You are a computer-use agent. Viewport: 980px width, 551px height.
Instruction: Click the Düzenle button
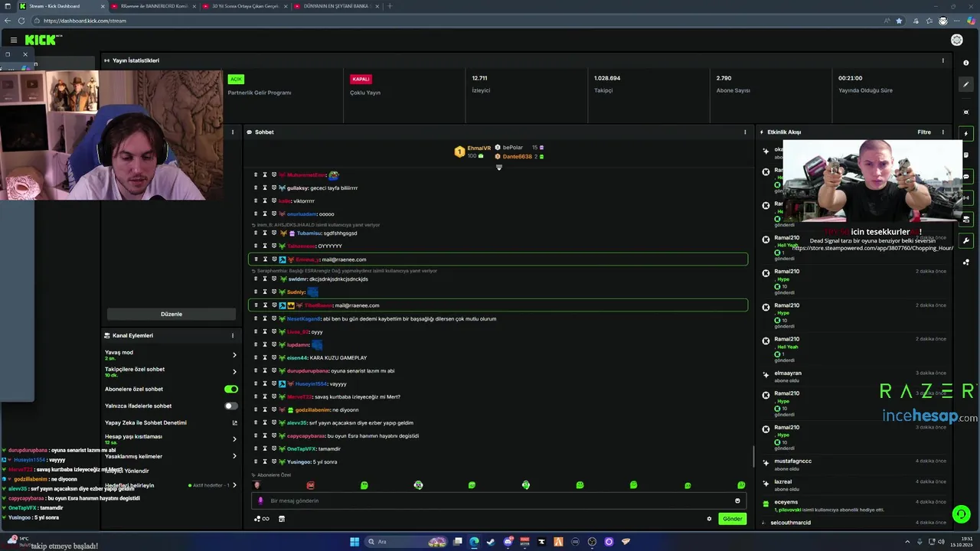171,314
